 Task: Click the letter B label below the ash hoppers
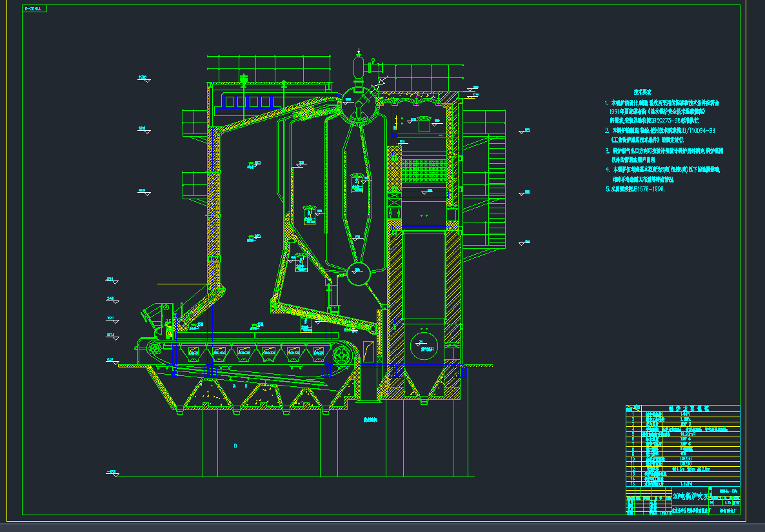pos(235,446)
